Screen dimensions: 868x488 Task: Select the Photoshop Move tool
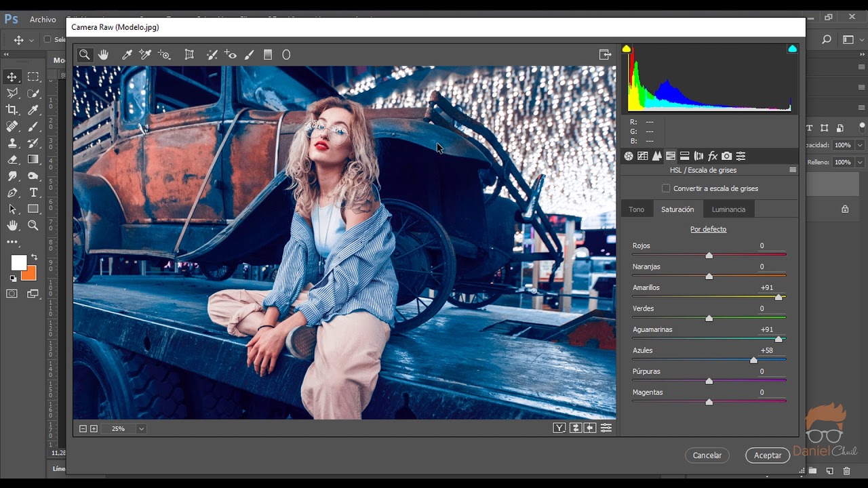point(12,77)
